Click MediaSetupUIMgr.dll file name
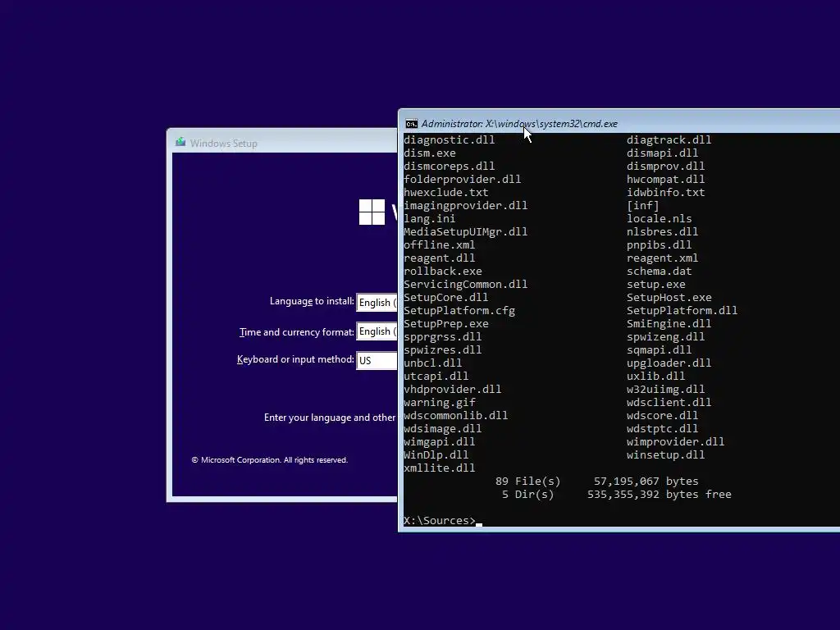 coord(466,232)
